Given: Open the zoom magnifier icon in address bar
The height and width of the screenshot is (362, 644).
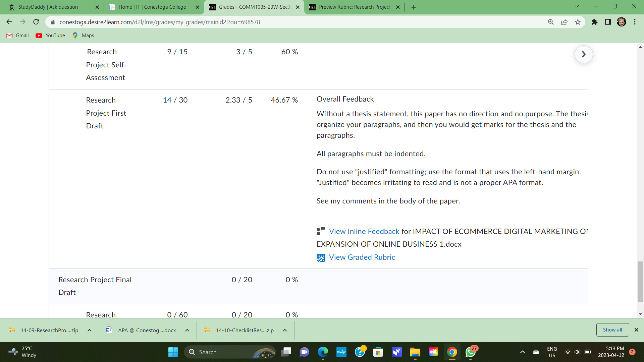Looking at the screenshot, I should click(551, 22).
